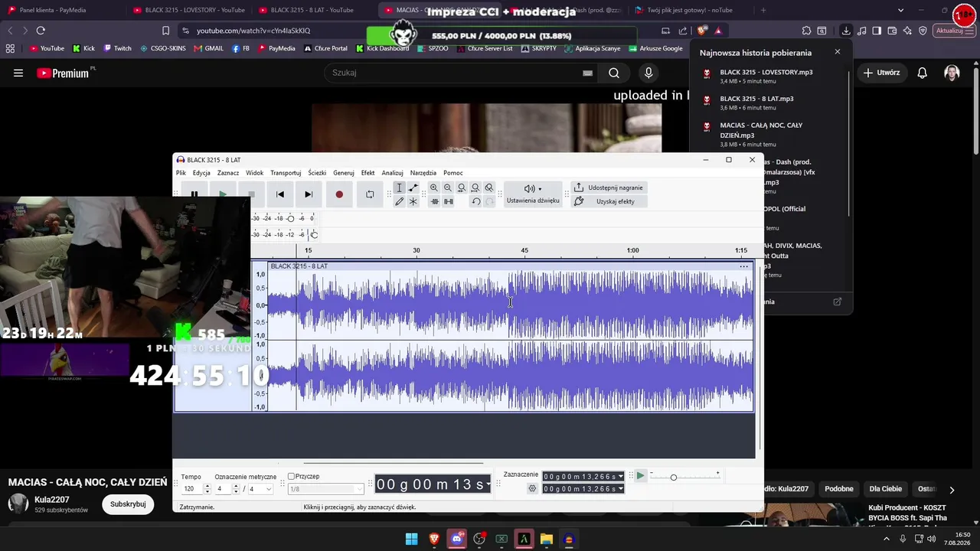Open the Narzędzia menu
Viewport: 980px width, 551px height.
tap(423, 173)
